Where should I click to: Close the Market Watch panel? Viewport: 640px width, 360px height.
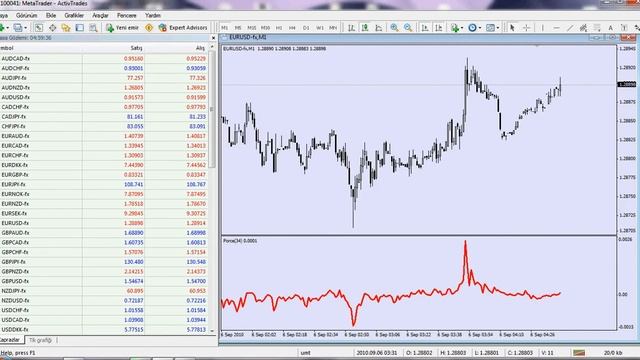213,38
